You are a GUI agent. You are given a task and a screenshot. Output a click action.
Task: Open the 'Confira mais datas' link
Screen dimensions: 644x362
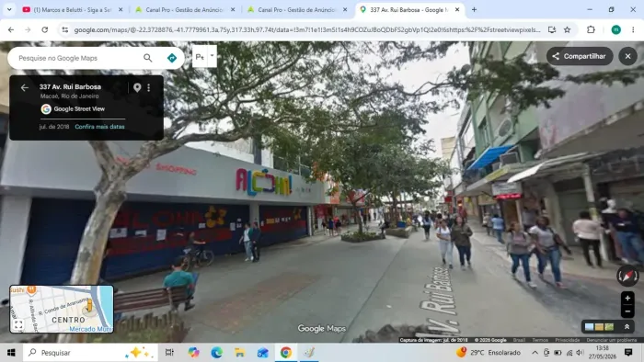(99, 127)
